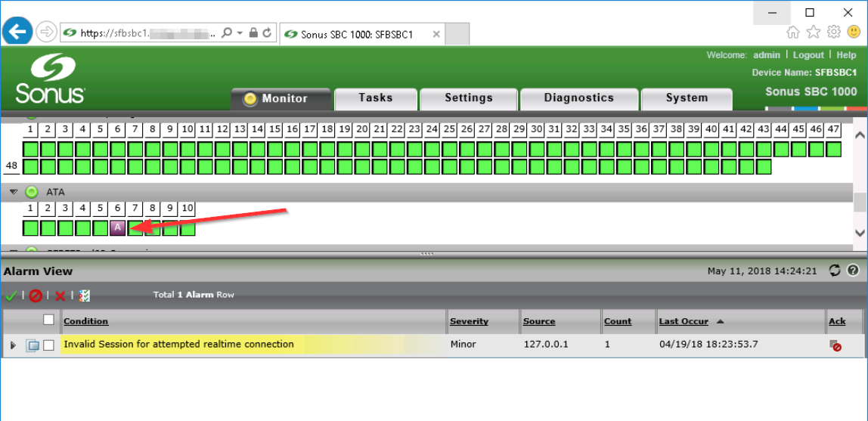Select ATA channel 3 green status square
Screen dimensions: 868x421
click(x=65, y=228)
